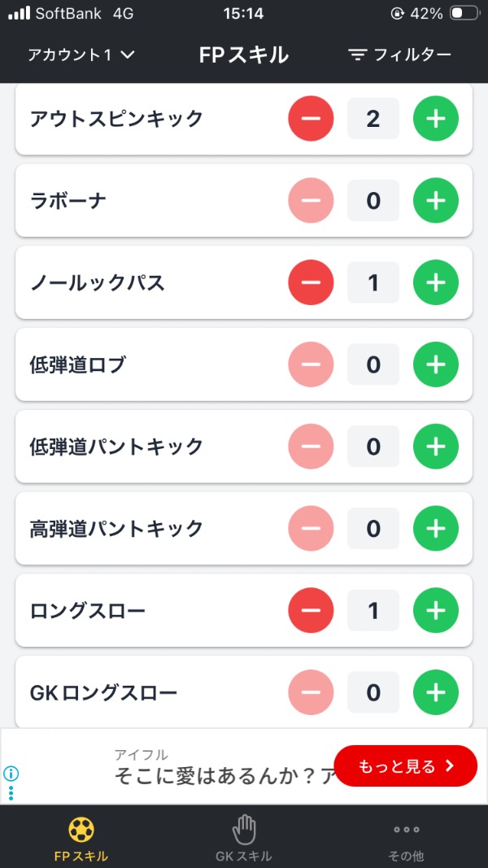Open the その他 tab
488x868 pixels.
click(406, 840)
